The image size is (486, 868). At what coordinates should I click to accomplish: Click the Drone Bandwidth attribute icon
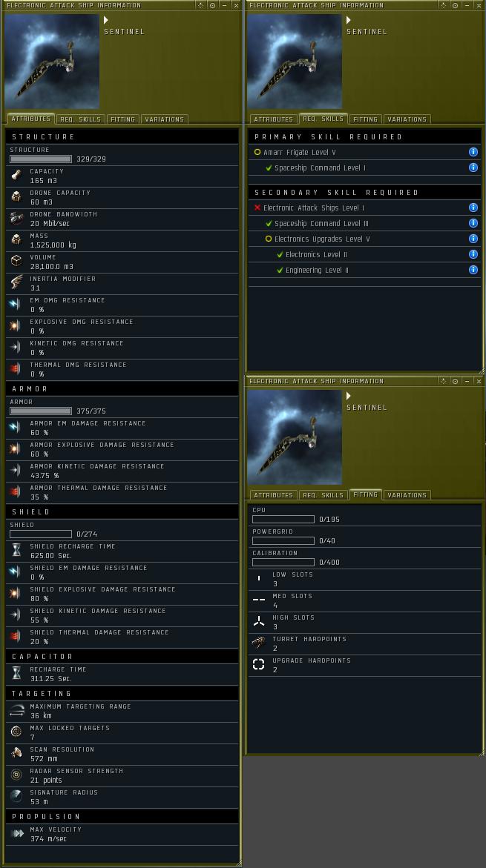click(16, 218)
